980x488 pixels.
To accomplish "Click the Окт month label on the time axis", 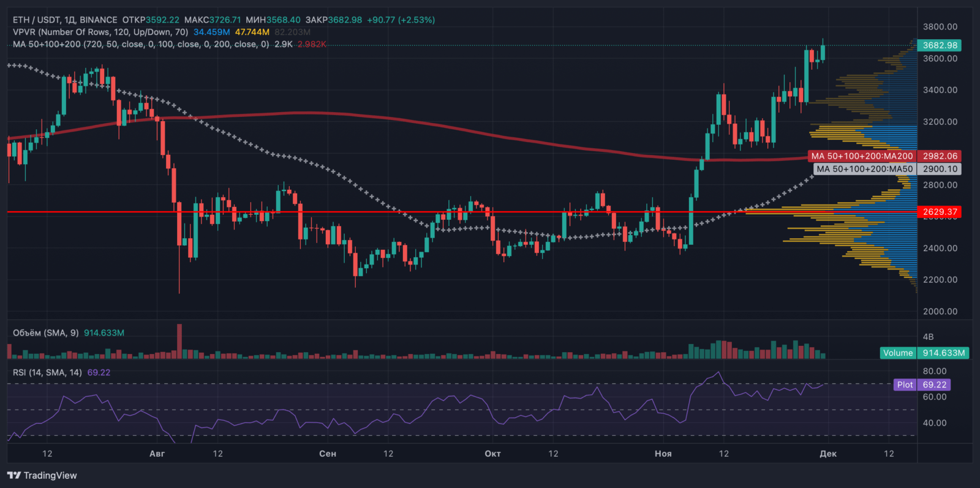I will [492, 454].
